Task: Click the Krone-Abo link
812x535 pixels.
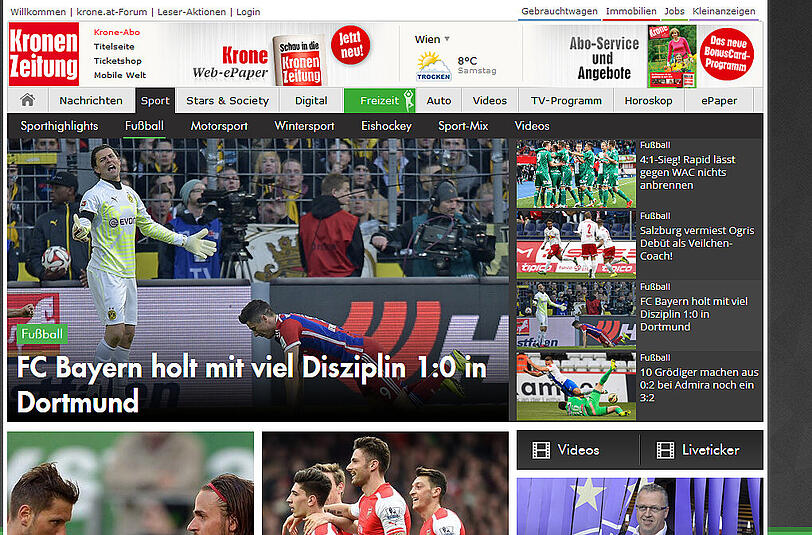Action: (117, 32)
